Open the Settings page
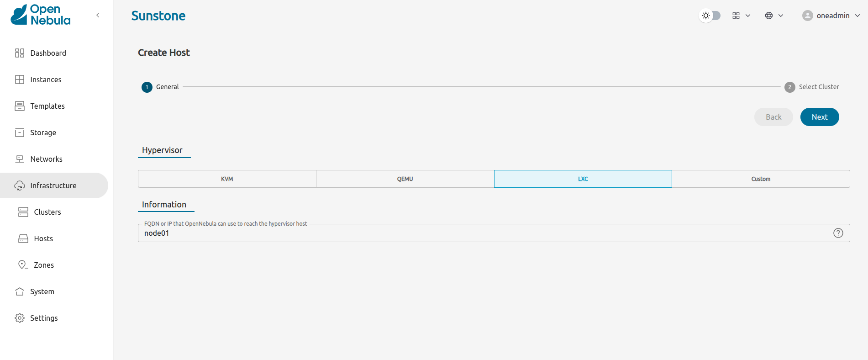This screenshot has width=868, height=360. [x=54, y=318]
